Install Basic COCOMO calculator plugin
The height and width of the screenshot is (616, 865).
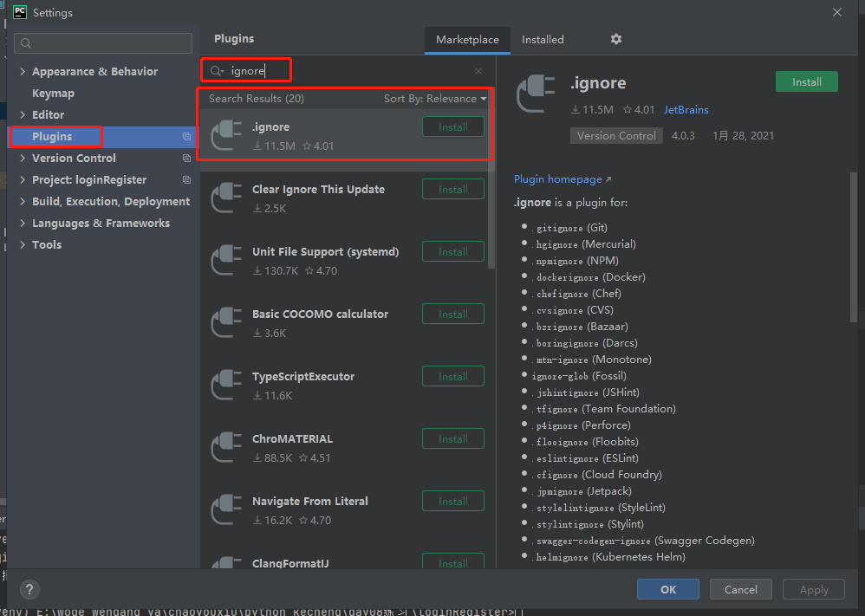click(x=453, y=314)
